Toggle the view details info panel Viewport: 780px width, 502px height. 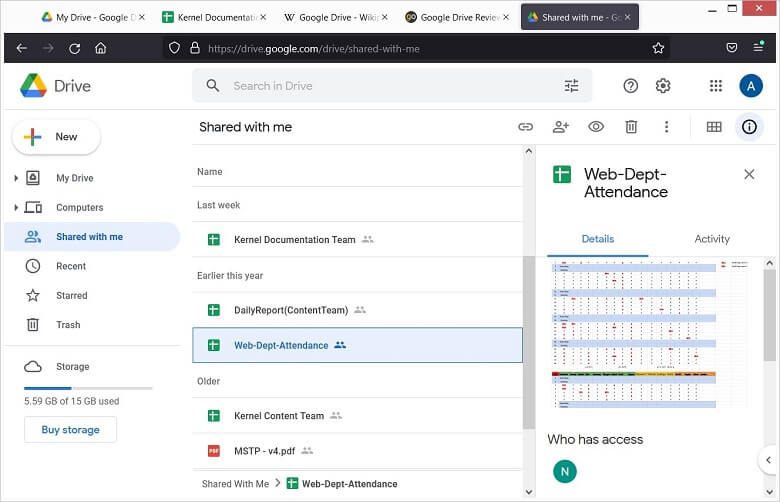pos(748,127)
